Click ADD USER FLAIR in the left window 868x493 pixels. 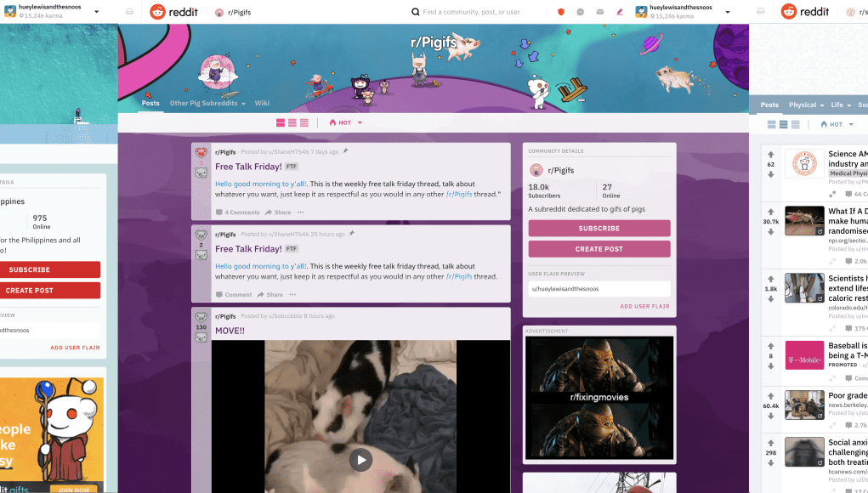[x=76, y=348]
